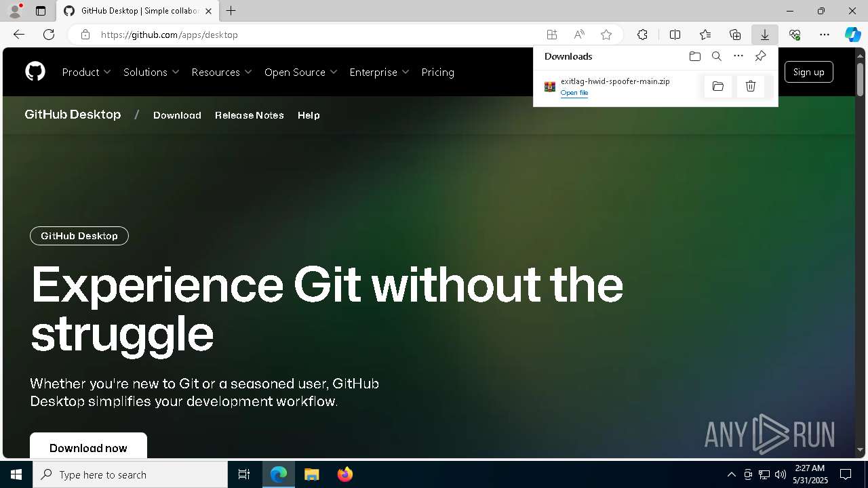Viewport: 868px width, 488px height.
Task: Open Favorites list
Action: click(x=705, y=35)
